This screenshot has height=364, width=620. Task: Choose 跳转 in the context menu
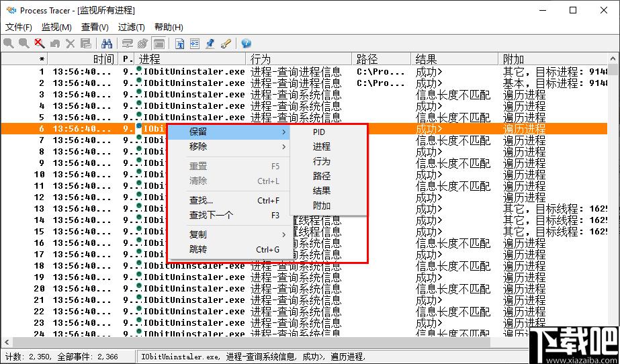tap(229, 249)
